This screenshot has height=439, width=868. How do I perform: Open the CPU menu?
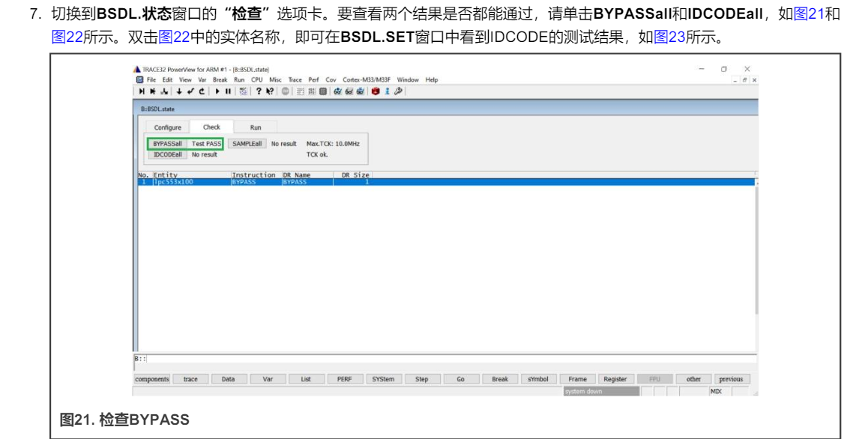coord(257,79)
